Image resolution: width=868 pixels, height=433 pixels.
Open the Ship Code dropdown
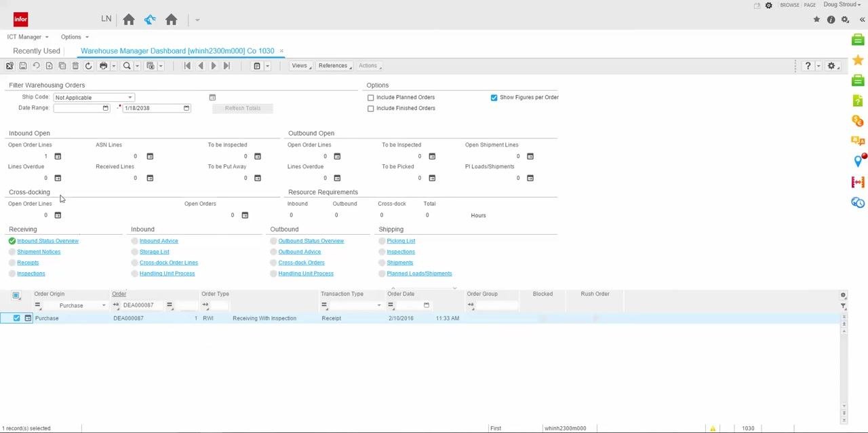coord(130,98)
